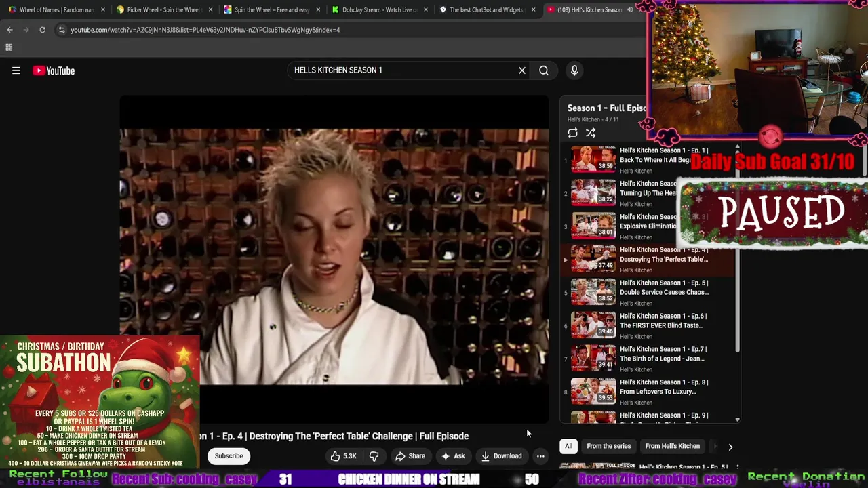
Task: Dislike the video with thumbs down
Action: click(374, 456)
